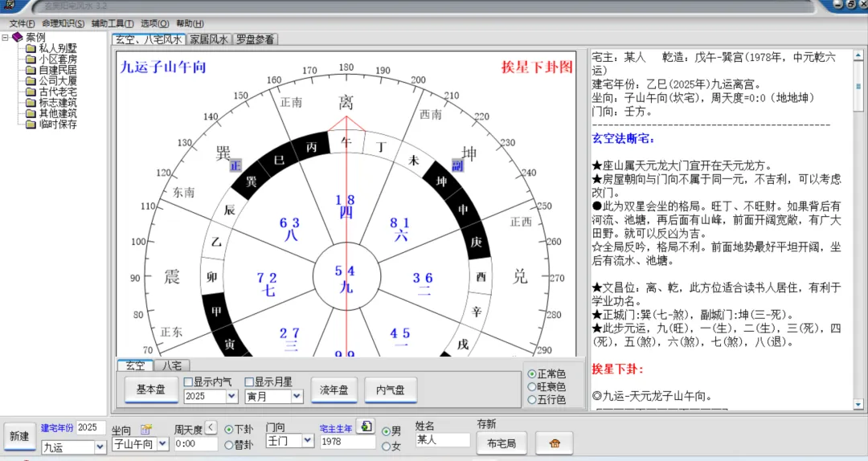Open the 子山午向 facing dropdown
The width and height of the screenshot is (868, 461).
point(162,444)
